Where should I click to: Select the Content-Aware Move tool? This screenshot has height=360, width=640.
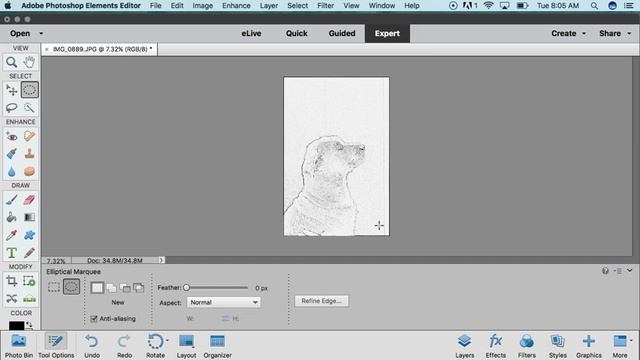[x=11, y=299]
